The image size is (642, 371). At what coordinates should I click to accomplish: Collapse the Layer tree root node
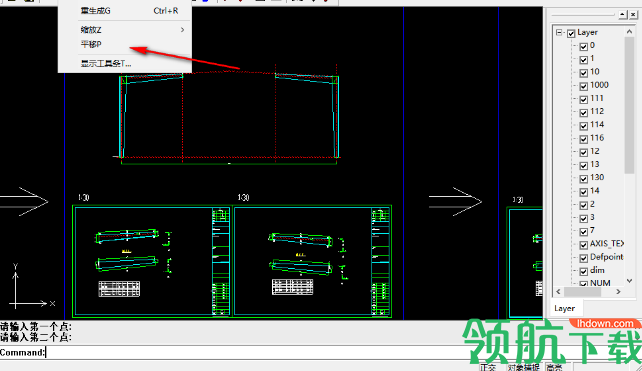pyautogui.click(x=559, y=32)
